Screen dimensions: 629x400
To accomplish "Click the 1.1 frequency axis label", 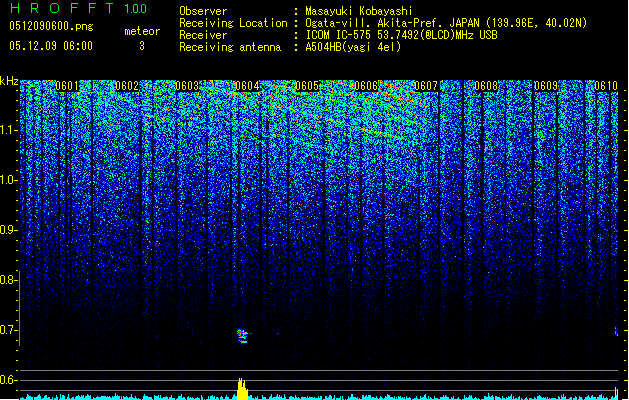I will pyautogui.click(x=9, y=130).
